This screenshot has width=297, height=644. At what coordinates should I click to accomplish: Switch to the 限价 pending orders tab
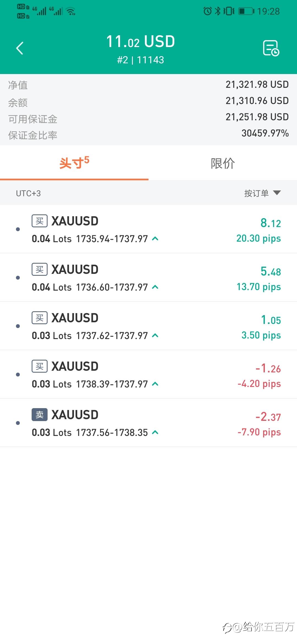(223, 163)
